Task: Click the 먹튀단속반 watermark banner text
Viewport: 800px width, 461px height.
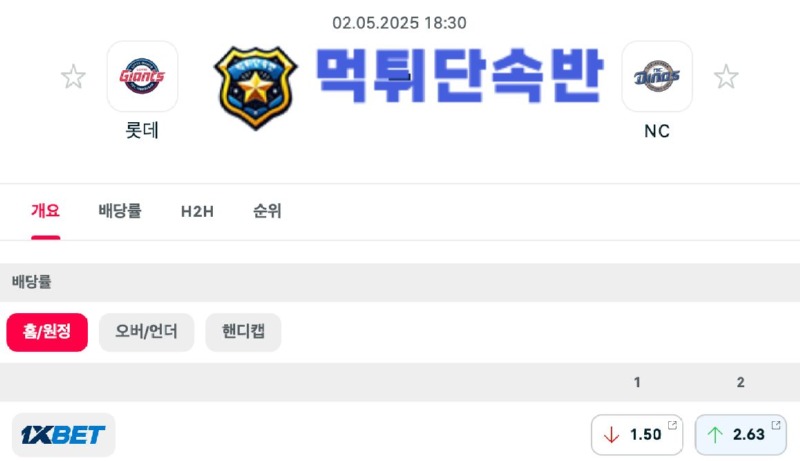Action: (x=460, y=76)
